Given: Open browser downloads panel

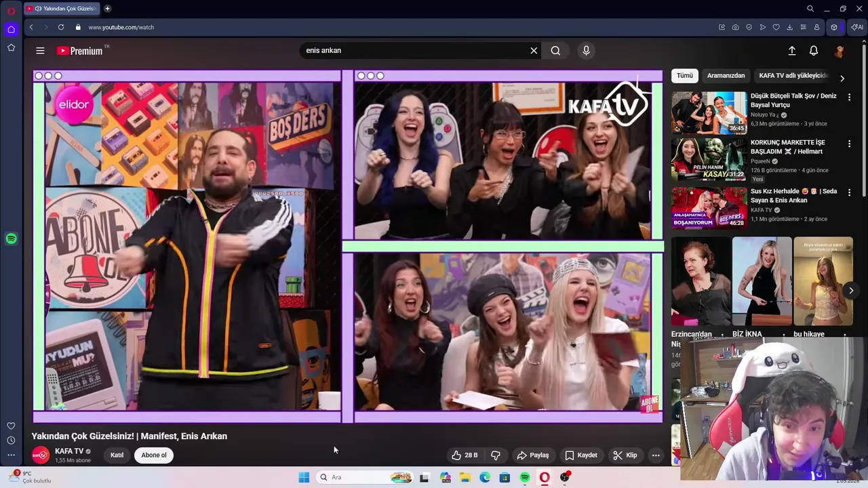Looking at the screenshot, I should (789, 27).
